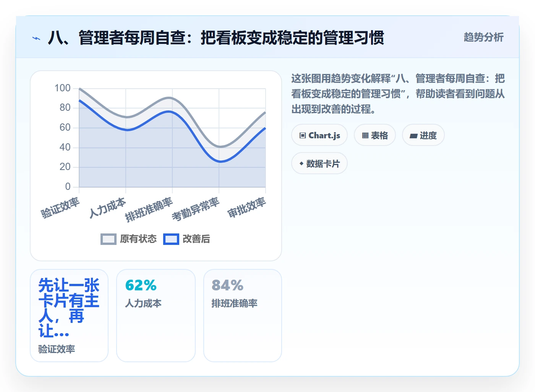535x392 pixels.
Task: Open the 84% 排班准确率 data card
Action: 243,316
